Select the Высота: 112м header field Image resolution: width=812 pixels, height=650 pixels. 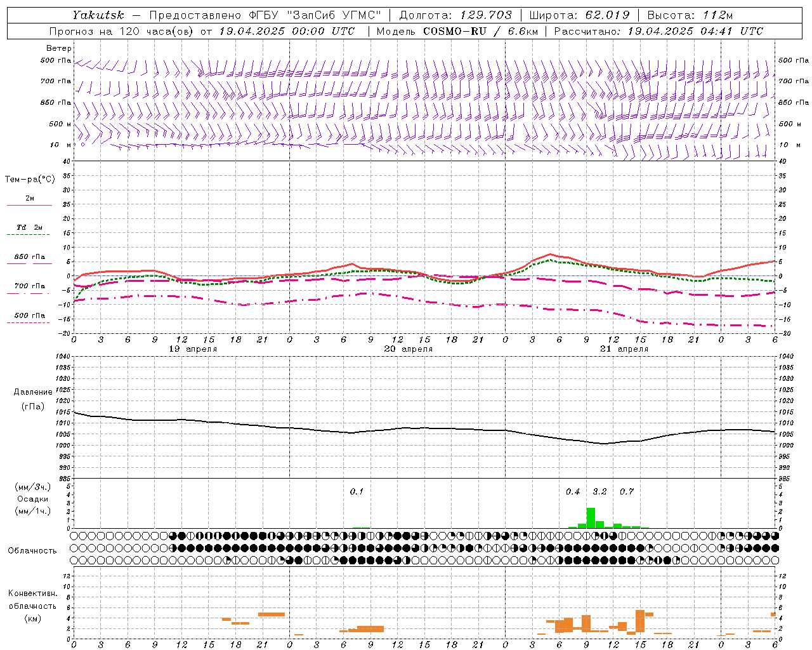[690, 15]
